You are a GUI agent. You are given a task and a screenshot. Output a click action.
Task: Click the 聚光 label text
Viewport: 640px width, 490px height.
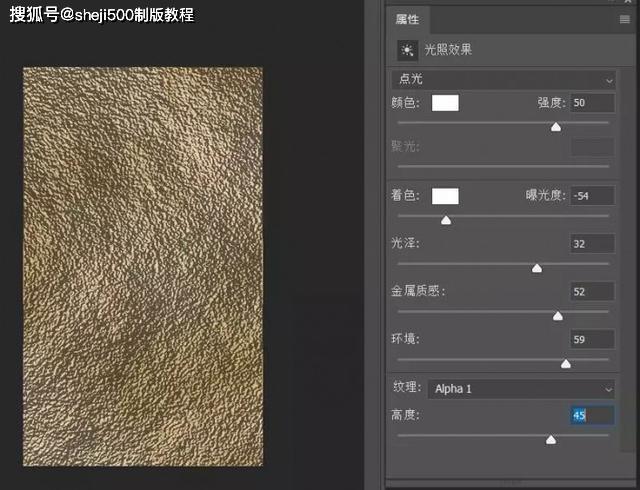(x=405, y=146)
